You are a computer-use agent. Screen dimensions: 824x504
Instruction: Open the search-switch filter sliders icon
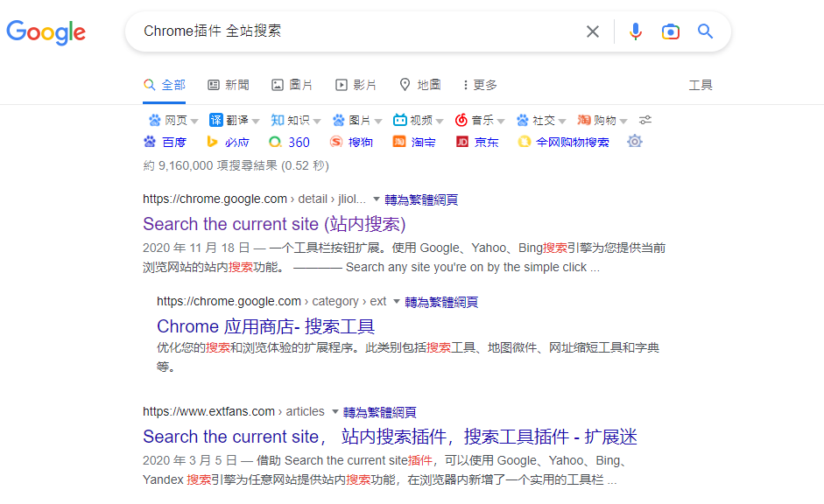pyautogui.click(x=645, y=120)
